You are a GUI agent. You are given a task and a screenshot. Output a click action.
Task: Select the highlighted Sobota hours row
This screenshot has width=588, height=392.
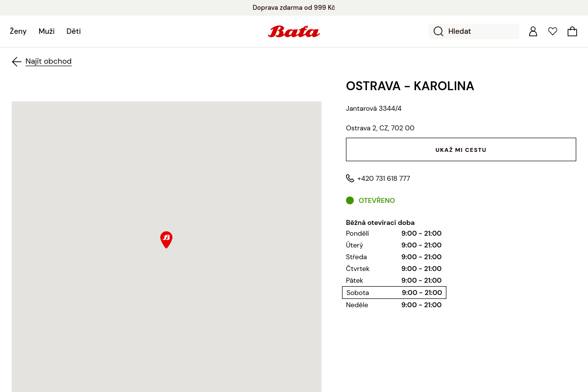pyautogui.click(x=394, y=293)
